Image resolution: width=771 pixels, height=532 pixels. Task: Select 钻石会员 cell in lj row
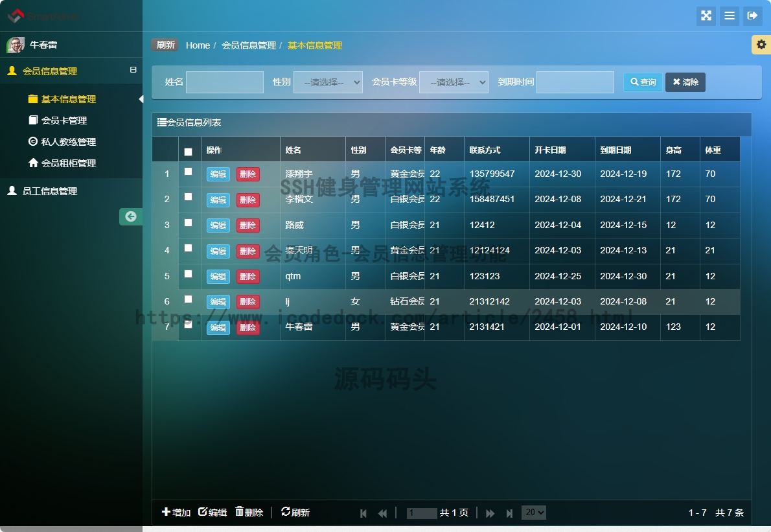point(405,301)
